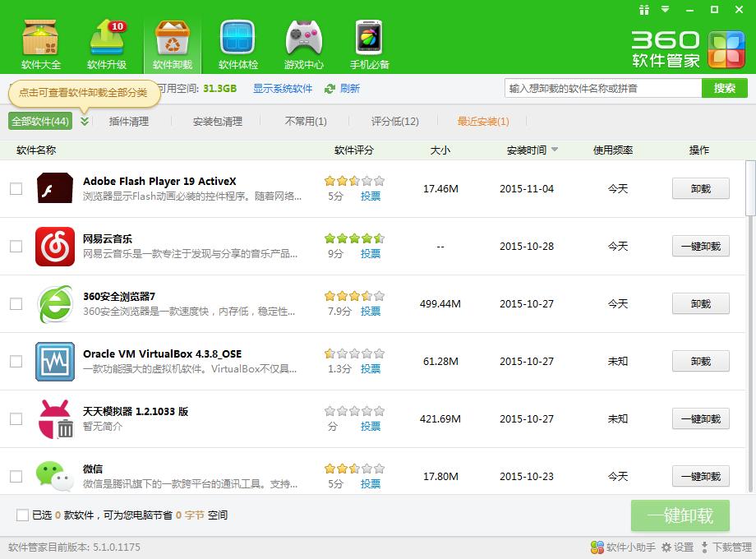Screen dimensions: 756x559
Task: Click the 刷新 refresh link
Action: (350, 89)
